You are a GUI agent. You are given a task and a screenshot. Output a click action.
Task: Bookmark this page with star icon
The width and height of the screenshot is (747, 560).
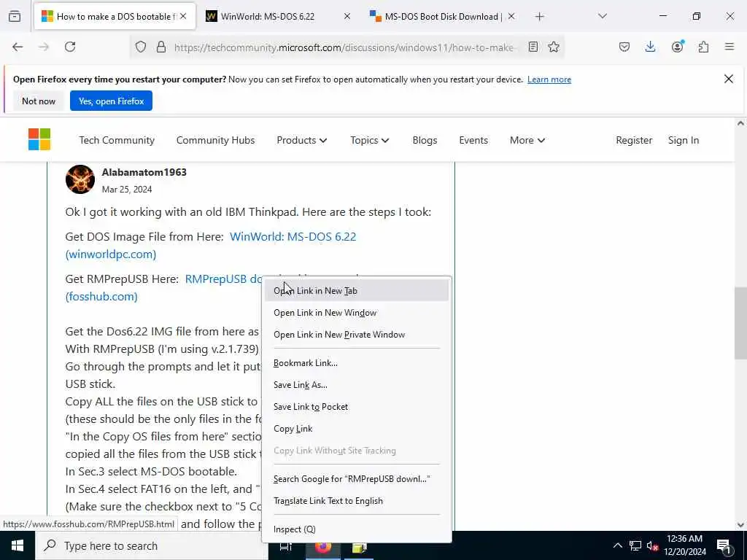tap(554, 47)
